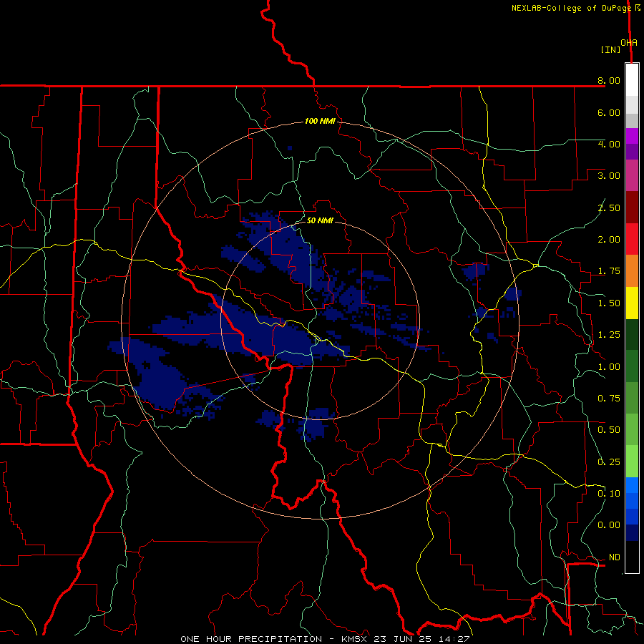Click the 1.50 legend value
The width and height of the screenshot is (644, 644).
click(x=609, y=303)
